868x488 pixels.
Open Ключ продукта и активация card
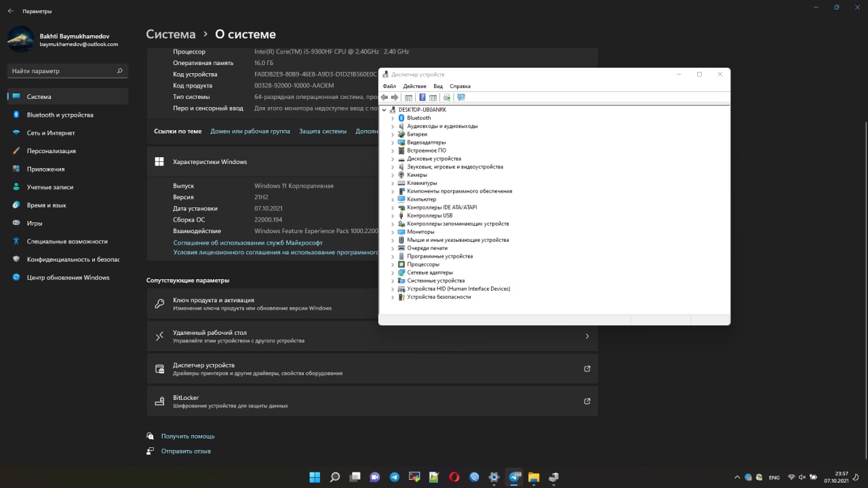(x=262, y=304)
